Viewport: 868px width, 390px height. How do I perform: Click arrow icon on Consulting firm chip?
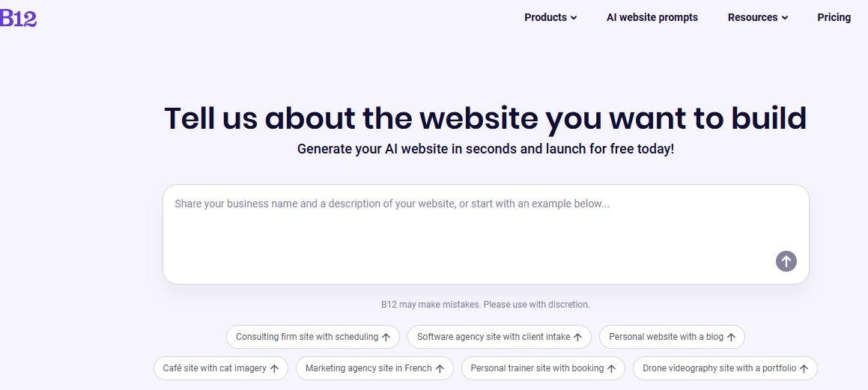[x=386, y=338]
